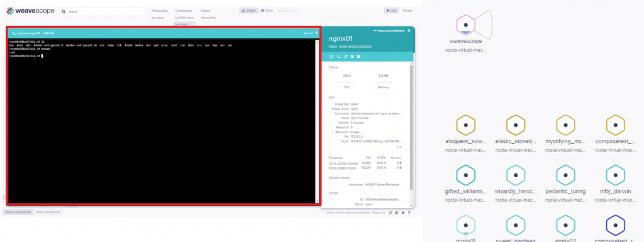Toggle Hide uncontained option
Image resolution: width=644 pixels, height=242 pixels.
click(x=48, y=212)
